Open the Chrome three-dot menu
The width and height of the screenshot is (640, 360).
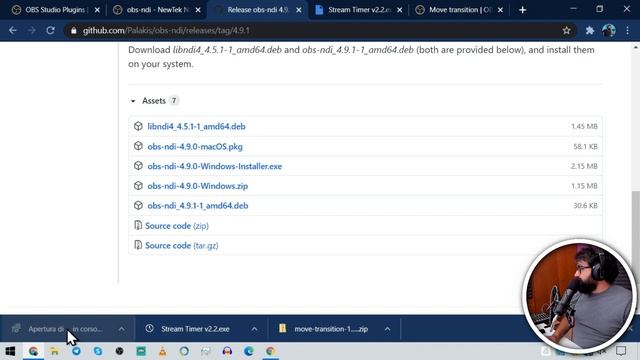coord(627,30)
